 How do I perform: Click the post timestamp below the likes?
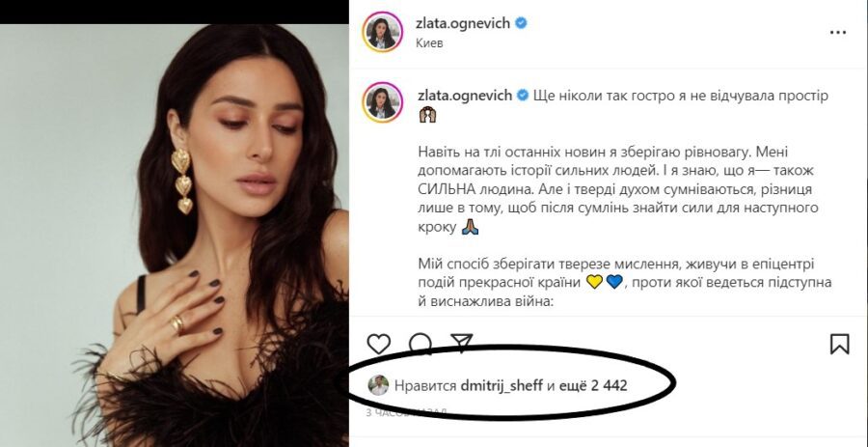point(406,412)
